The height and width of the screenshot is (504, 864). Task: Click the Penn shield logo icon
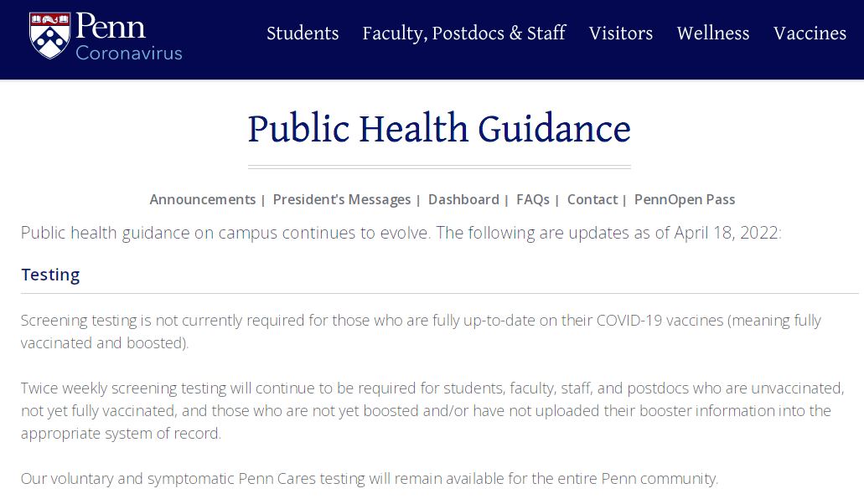pyautogui.click(x=49, y=35)
